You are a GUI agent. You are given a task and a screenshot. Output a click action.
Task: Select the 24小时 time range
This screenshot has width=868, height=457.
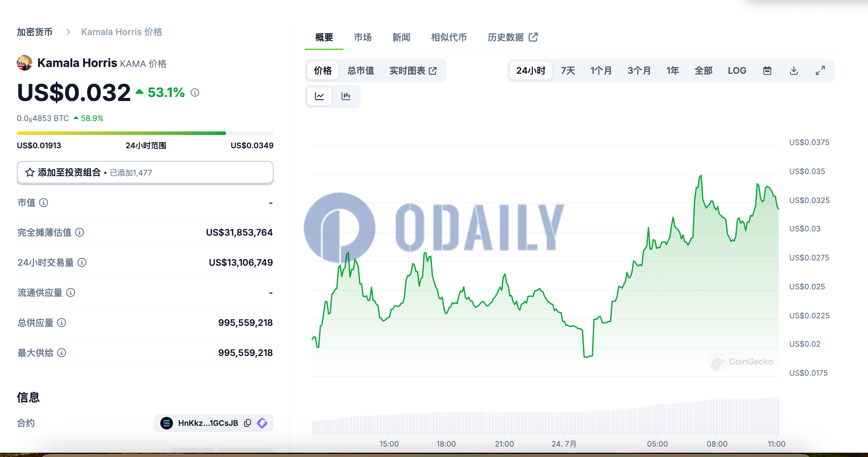[x=531, y=71]
